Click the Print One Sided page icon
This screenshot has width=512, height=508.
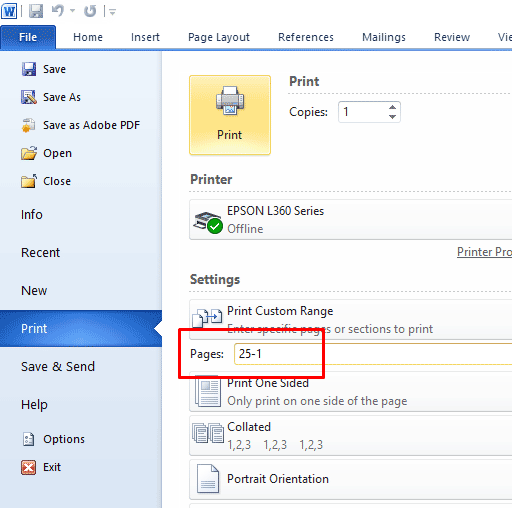(208, 391)
